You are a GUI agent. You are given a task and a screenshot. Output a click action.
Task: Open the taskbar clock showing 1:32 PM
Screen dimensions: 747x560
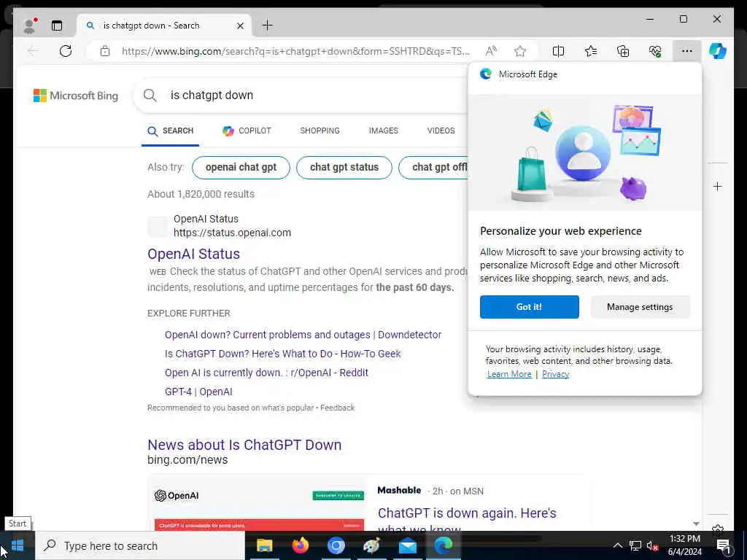[684, 545]
